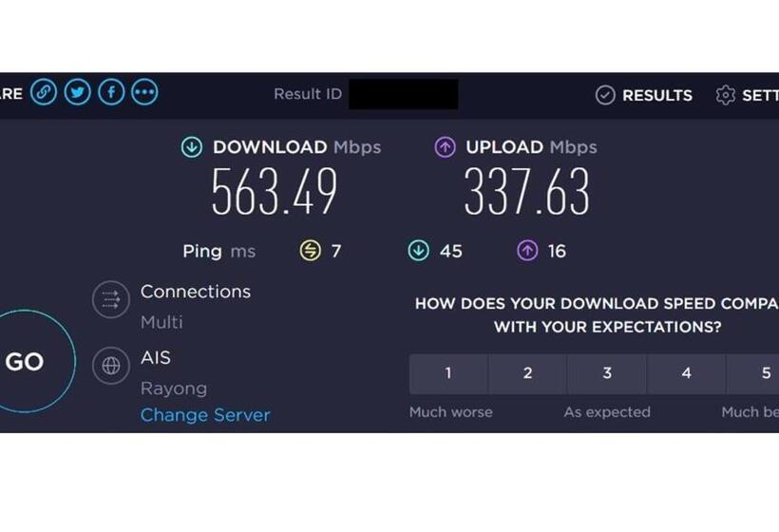Click the globe icon next to AIS
This screenshot has height=532, width=779.
click(x=111, y=366)
